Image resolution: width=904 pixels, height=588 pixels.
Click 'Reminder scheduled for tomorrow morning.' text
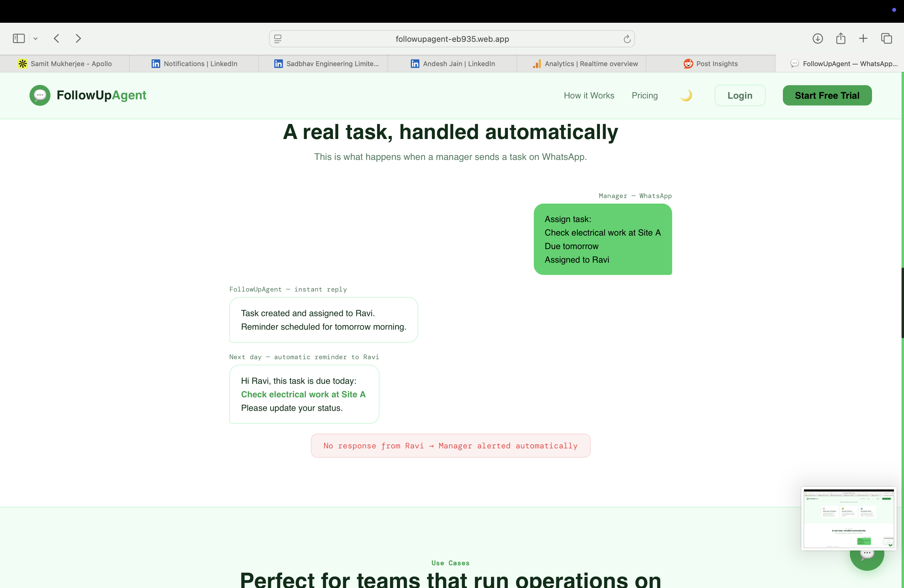click(323, 327)
